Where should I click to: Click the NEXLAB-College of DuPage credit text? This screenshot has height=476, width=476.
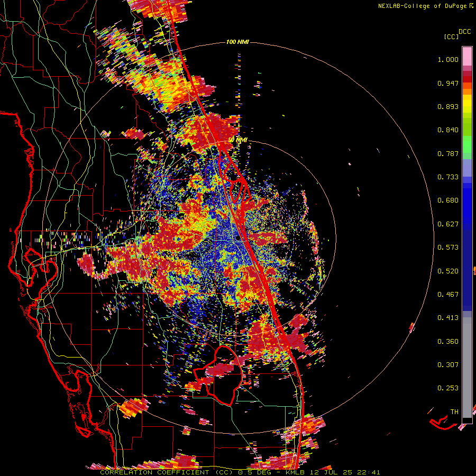pyautogui.click(x=422, y=6)
